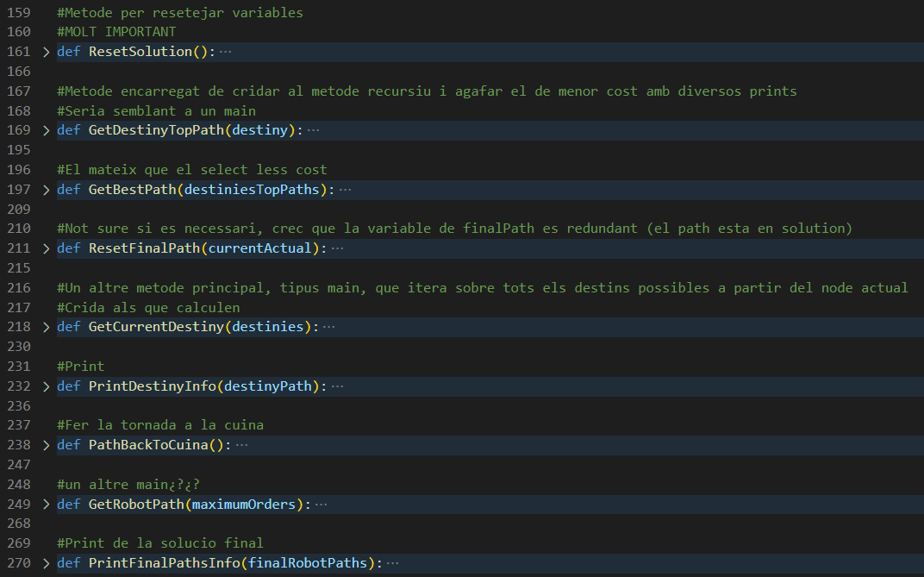Click the function name GetDestinyTopPath
This screenshot has width=924, height=577.
click(156, 130)
